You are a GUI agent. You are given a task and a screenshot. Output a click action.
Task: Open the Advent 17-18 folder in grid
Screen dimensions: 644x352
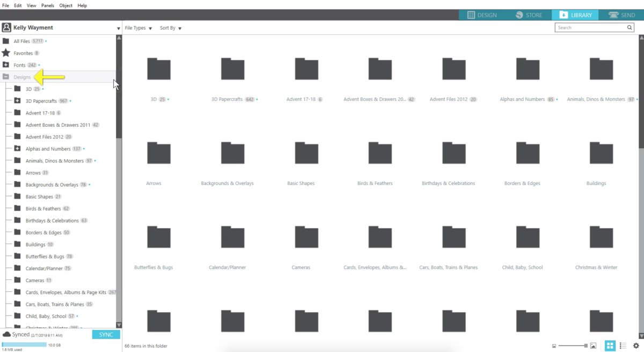pos(306,68)
